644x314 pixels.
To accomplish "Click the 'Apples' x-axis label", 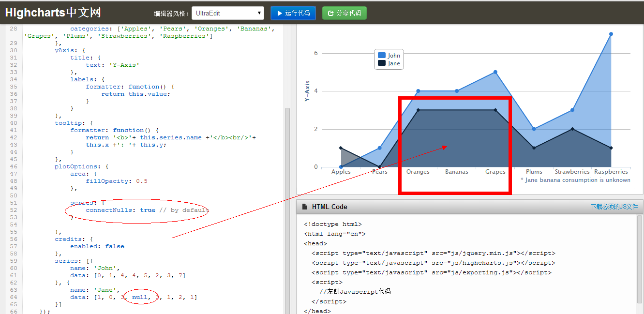I will coord(341,172).
